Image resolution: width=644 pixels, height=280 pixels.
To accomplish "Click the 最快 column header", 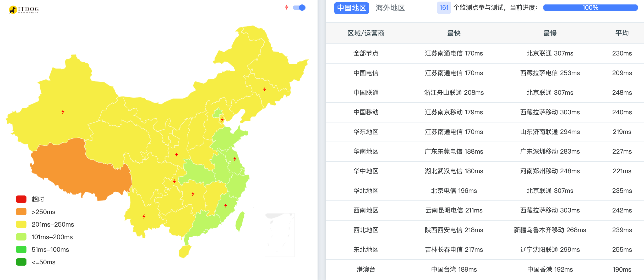I will coord(454,33).
